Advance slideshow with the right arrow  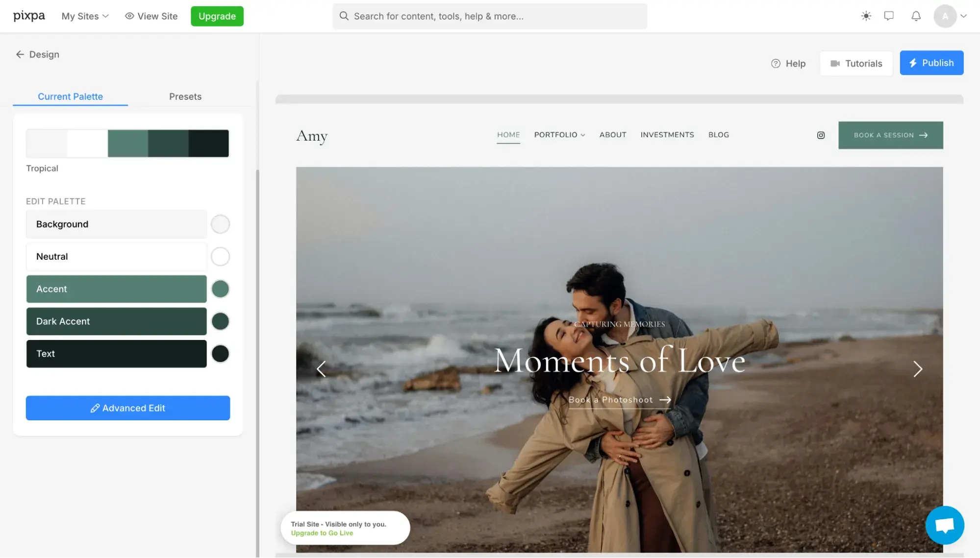pos(917,369)
